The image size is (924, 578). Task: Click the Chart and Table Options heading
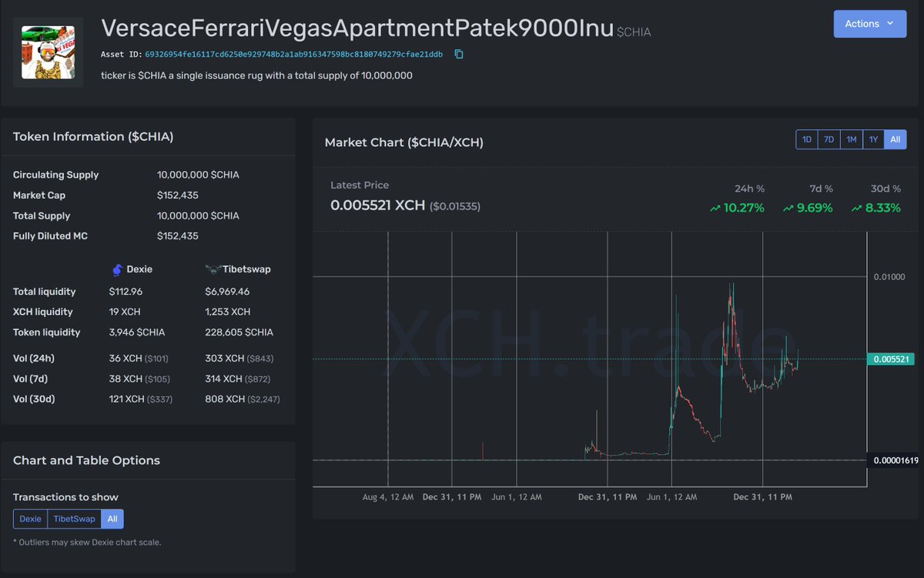86,460
